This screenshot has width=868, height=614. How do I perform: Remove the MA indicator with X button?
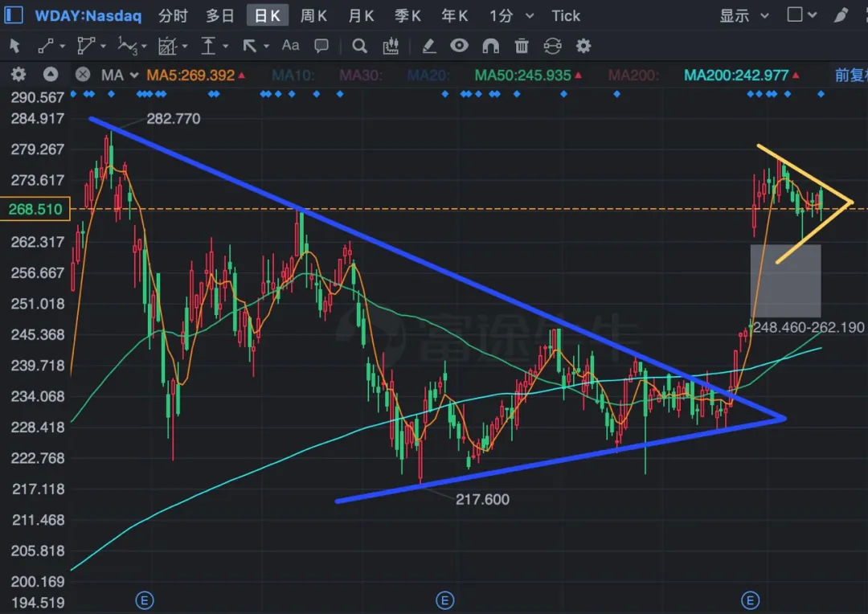tap(83, 74)
